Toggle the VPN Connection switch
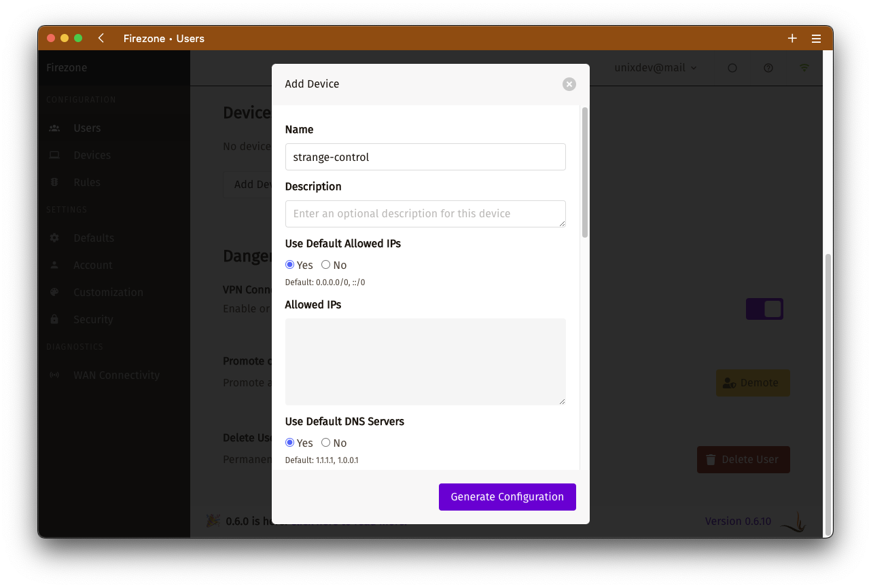871x588 pixels. click(764, 309)
